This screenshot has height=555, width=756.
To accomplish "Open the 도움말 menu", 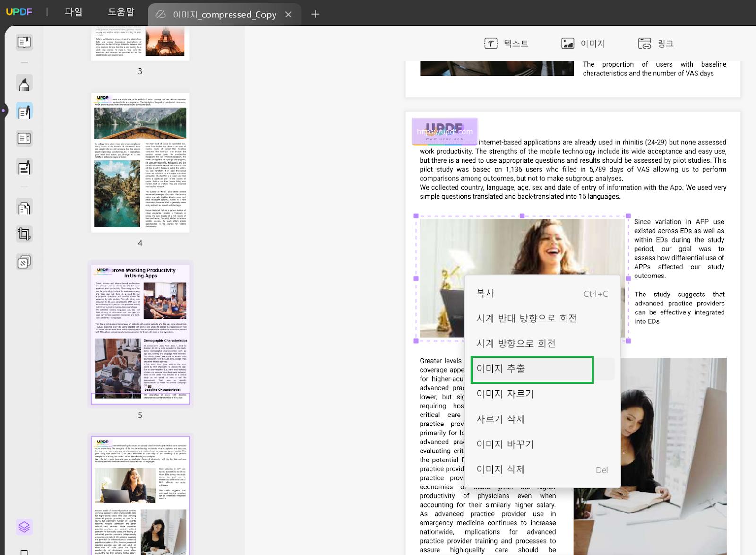I will click(121, 12).
